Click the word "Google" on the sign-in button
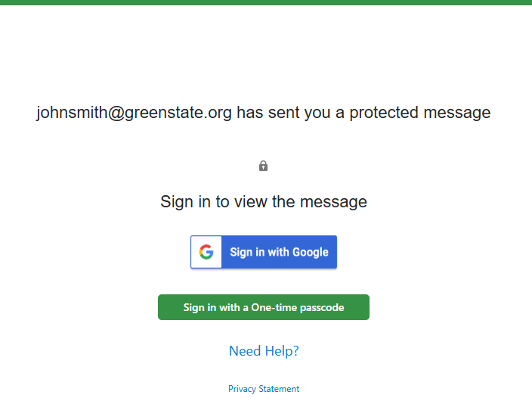 310,252
